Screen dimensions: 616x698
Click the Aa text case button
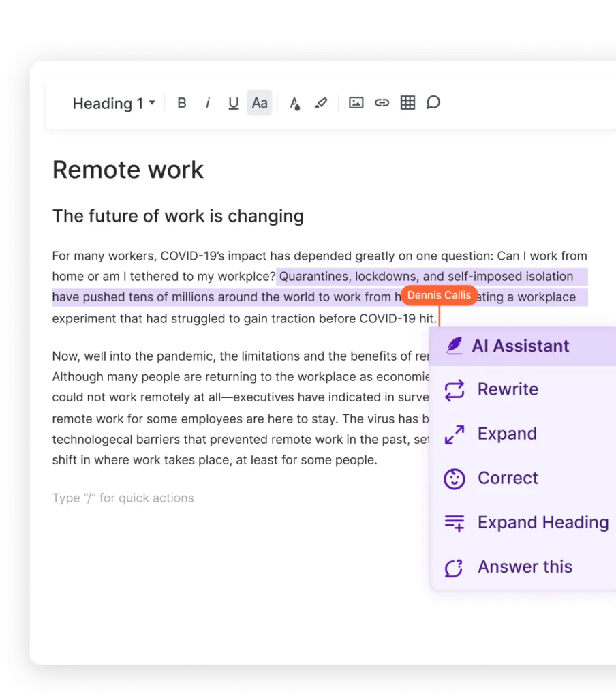(x=260, y=103)
